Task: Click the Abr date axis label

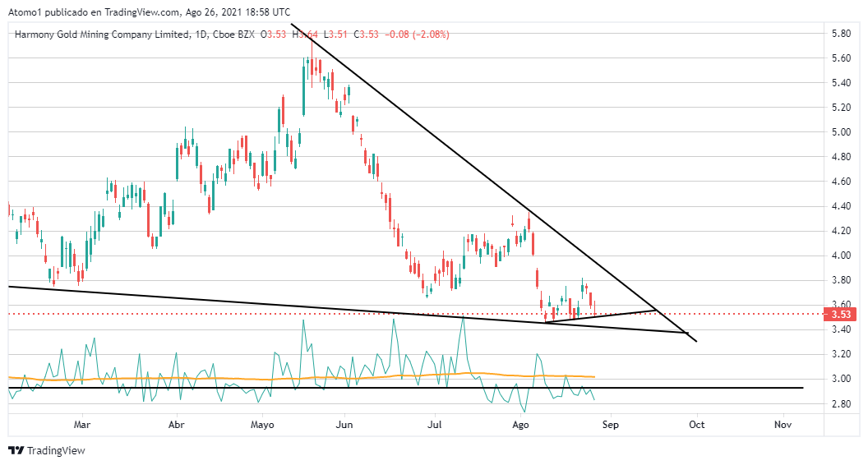Action: tap(176, 425)
